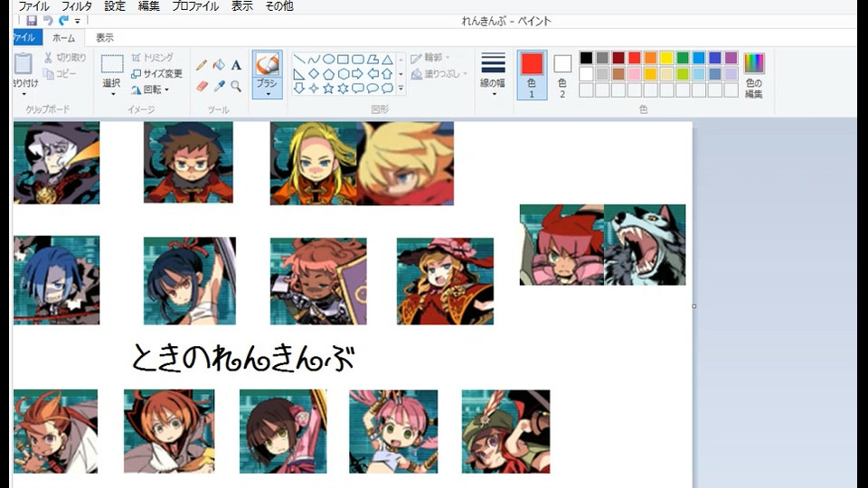
Task: Move the shapes gallery down one row
Action: tap(401, 73)
